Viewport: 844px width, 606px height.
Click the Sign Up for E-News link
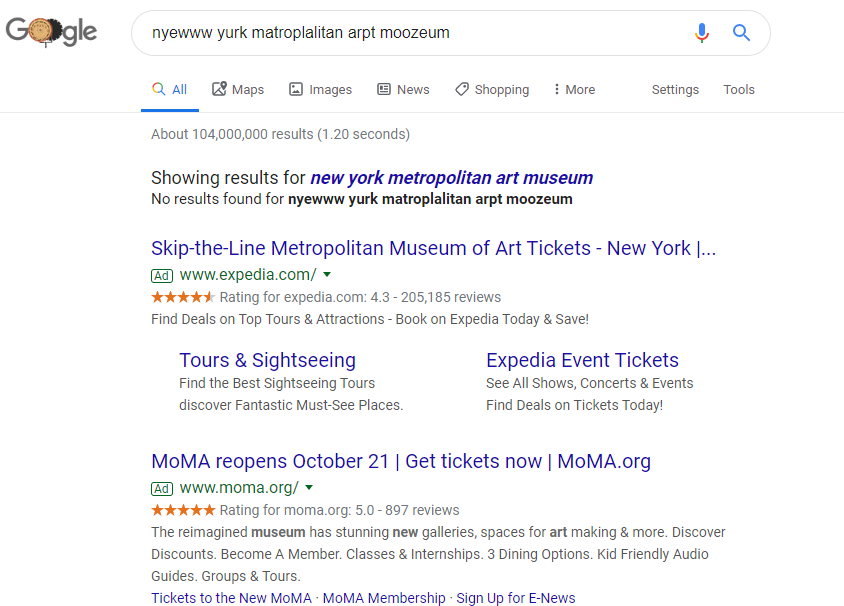(515, 598)
